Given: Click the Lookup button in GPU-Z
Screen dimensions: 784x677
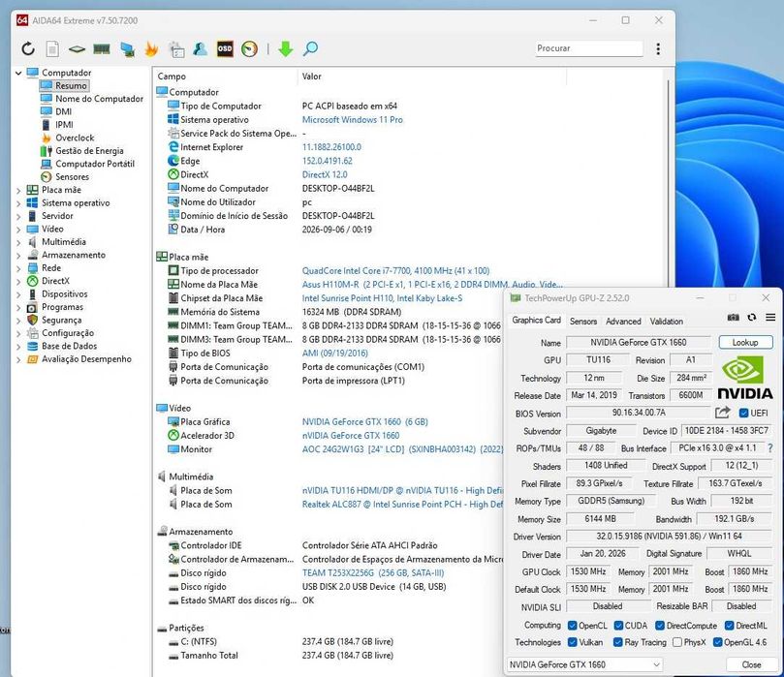Looking at the screenshot, I should point(745,342).
